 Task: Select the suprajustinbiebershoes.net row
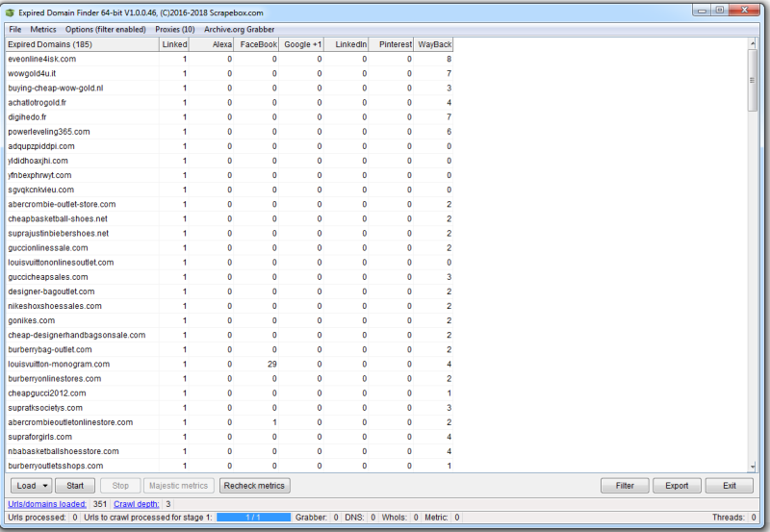(229, 233)
